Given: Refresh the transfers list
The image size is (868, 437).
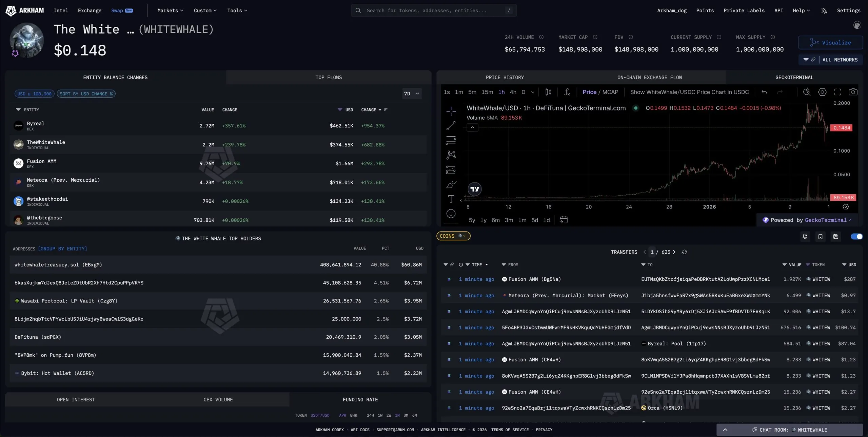Looking at the screenshot, I should pyautogui.click(x=684, y=252).
